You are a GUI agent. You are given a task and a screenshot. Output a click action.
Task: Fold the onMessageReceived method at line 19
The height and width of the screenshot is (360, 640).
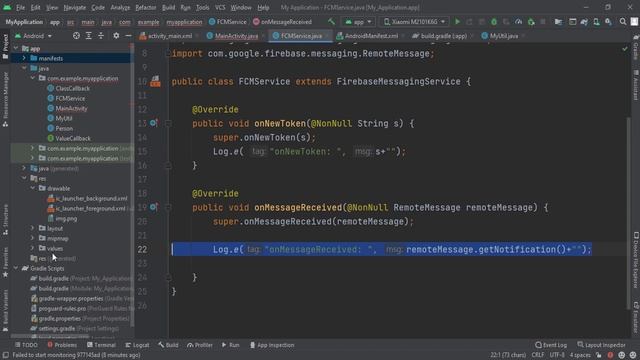click(168, 207)
